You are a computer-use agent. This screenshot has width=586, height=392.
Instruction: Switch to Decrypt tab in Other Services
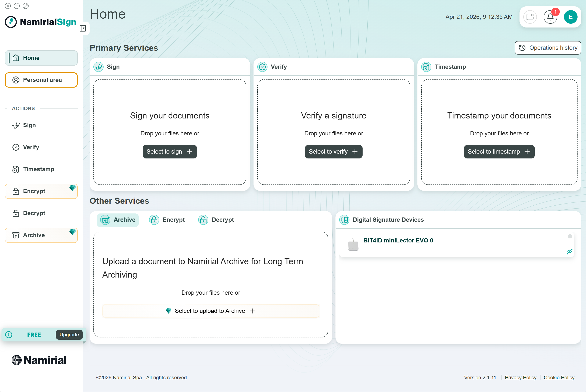[216, 220]
